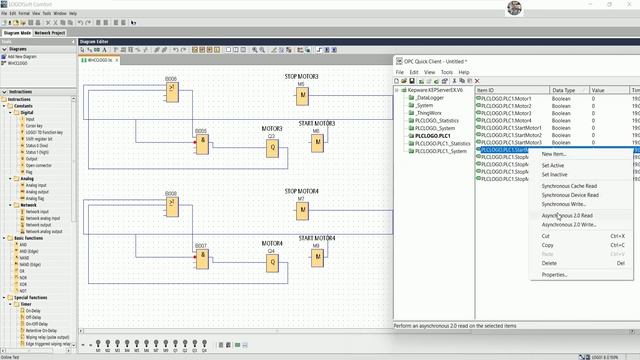Collapse the Tools side panel arrow
Viewport: 640px width, 360px height.
(x=73, y=42)
